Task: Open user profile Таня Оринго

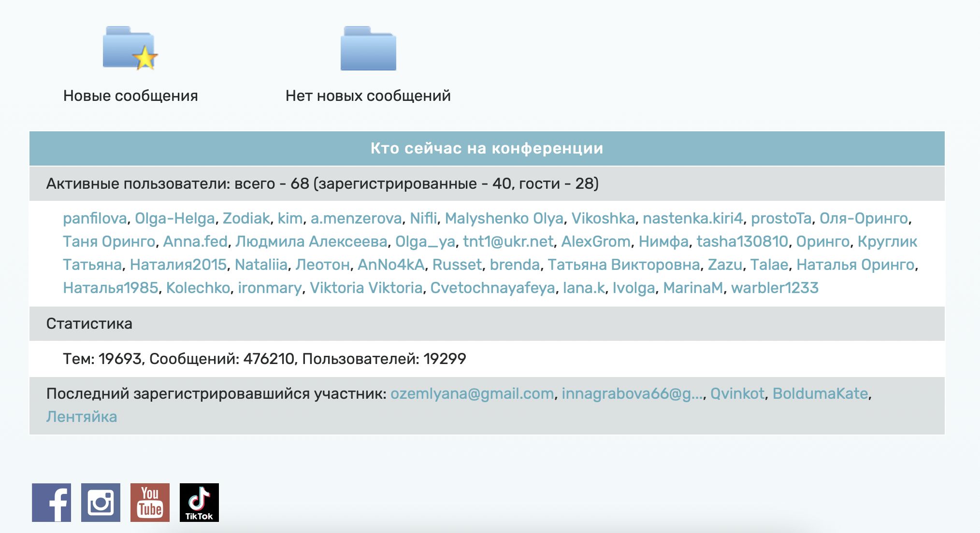Action: (x=109, y=241)
